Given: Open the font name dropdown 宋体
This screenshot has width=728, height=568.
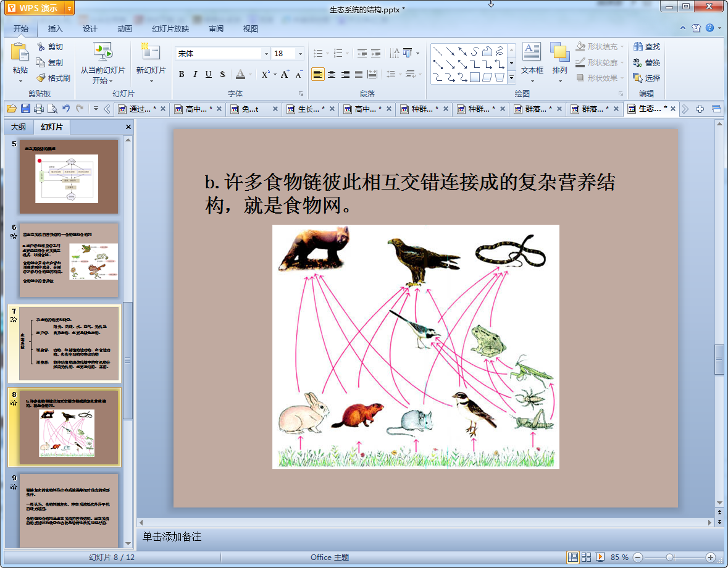Looking at the screenshot, I should (x=266, y=54).
